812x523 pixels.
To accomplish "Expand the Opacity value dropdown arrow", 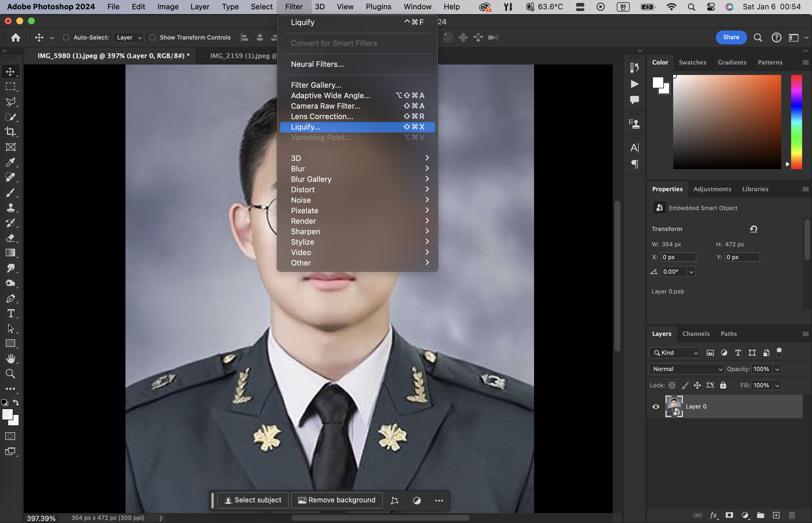I will (777, 369).
